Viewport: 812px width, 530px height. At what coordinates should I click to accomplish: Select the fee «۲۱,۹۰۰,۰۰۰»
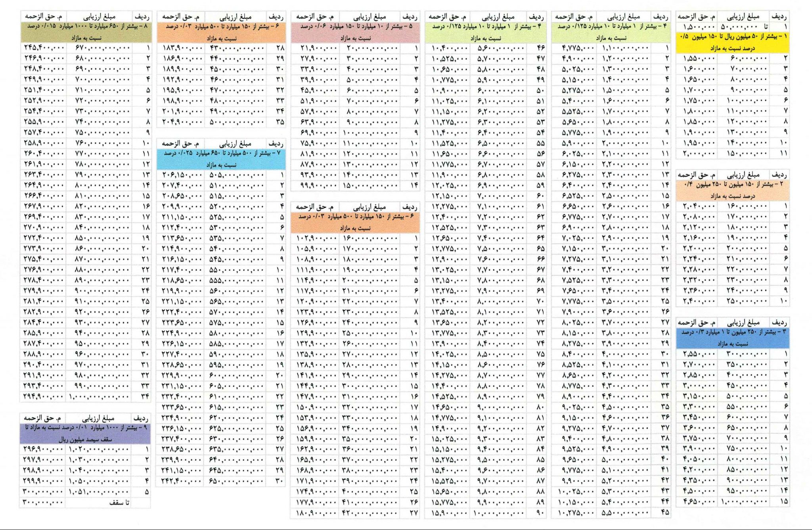click(x=319, y=48)
